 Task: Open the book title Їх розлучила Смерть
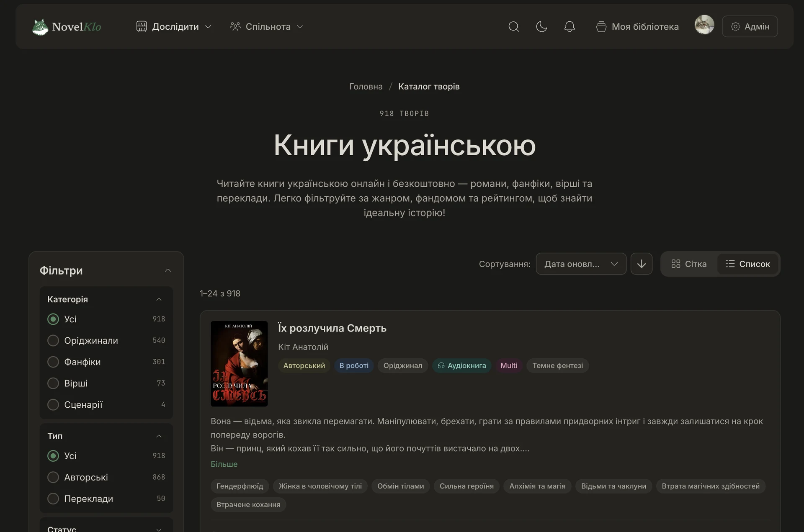pos(332,328)
